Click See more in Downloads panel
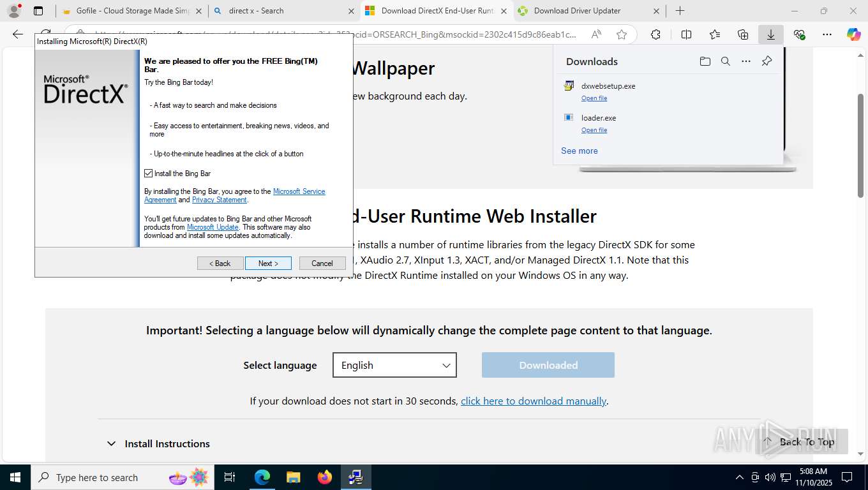This screenshot has height=490, width=868. 580,151
